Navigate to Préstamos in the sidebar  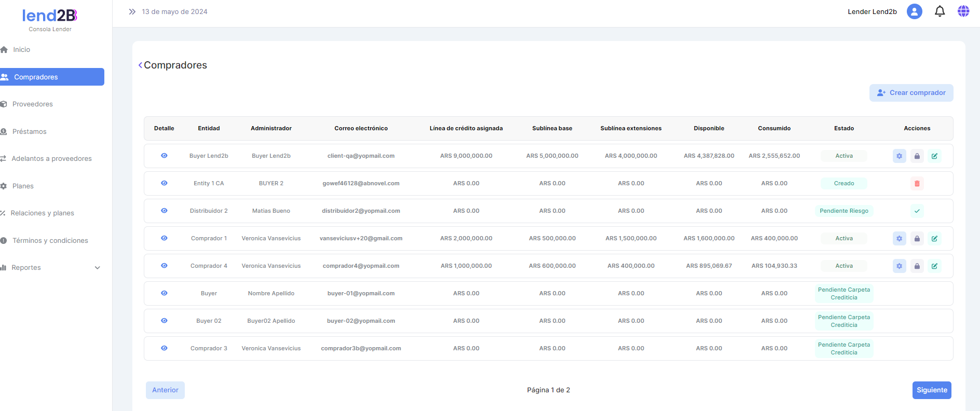click(x=30, y=132)
